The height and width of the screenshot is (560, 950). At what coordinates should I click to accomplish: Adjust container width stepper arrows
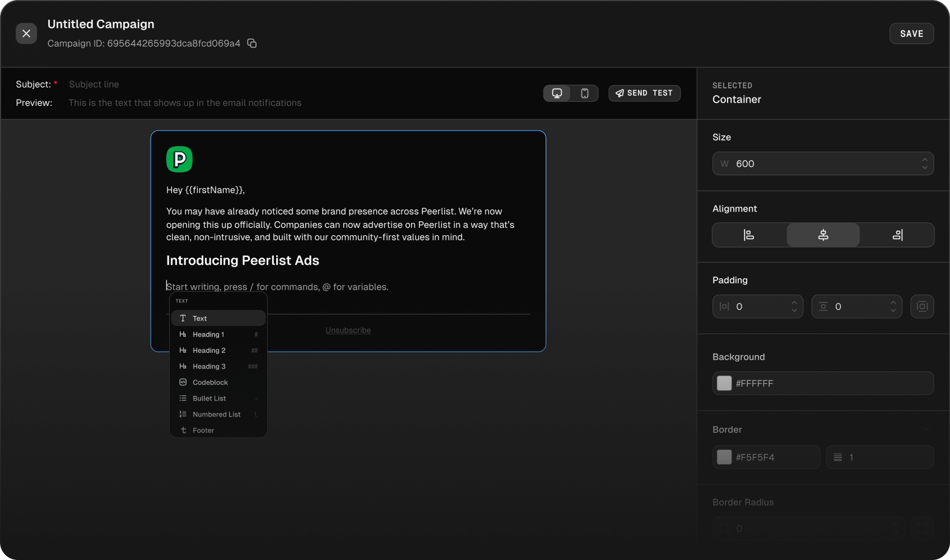(924, 164)
